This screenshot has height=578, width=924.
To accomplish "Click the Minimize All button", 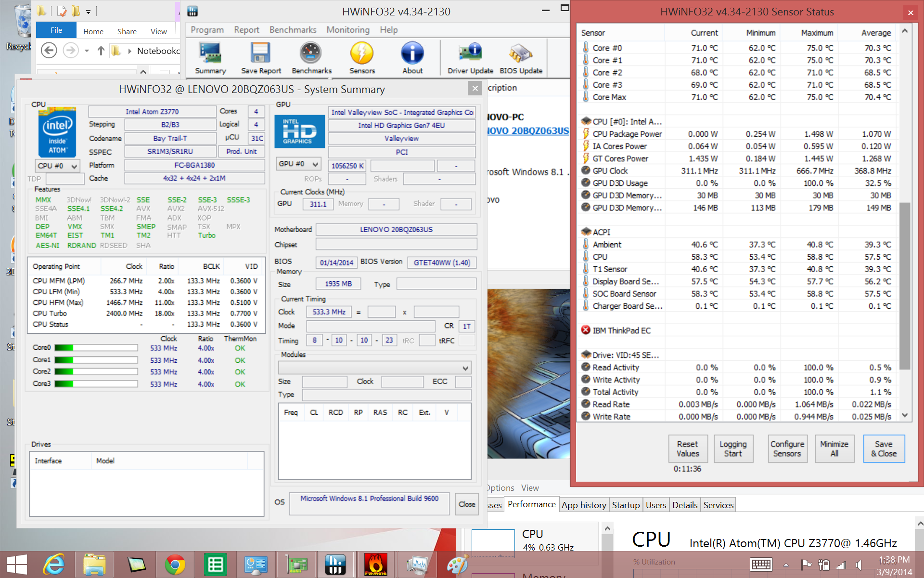I will pyautogui.click(x=834, y=449).
